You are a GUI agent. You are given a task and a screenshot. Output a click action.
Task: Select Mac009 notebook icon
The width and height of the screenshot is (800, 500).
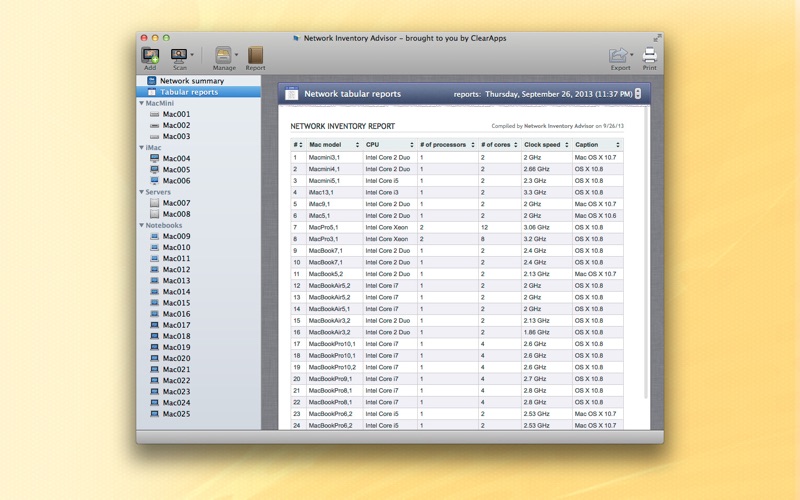(154, 236)
